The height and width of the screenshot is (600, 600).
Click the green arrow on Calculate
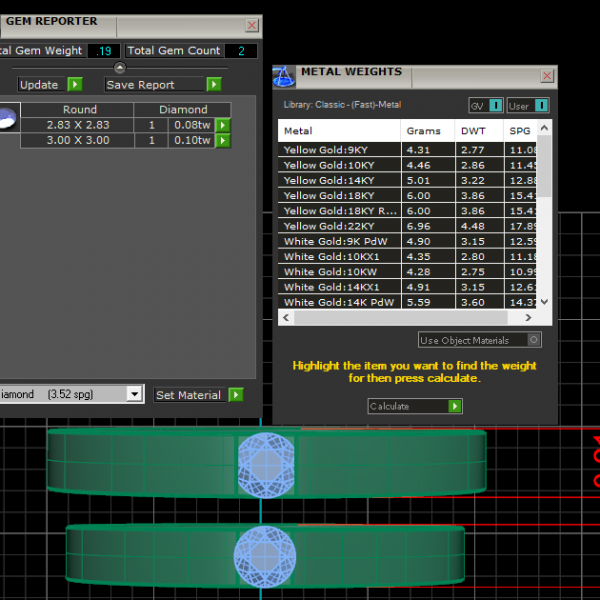coord(455,406)
